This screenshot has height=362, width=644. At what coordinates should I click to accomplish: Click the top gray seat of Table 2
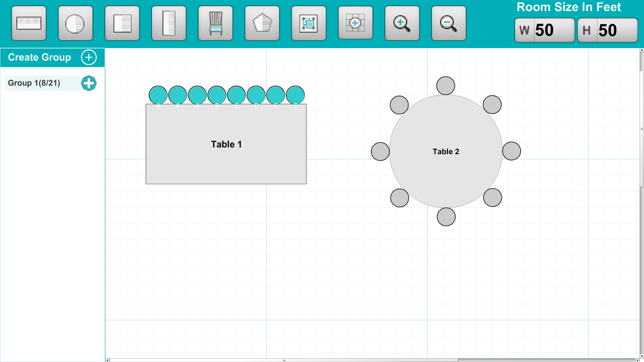point(445,86)
